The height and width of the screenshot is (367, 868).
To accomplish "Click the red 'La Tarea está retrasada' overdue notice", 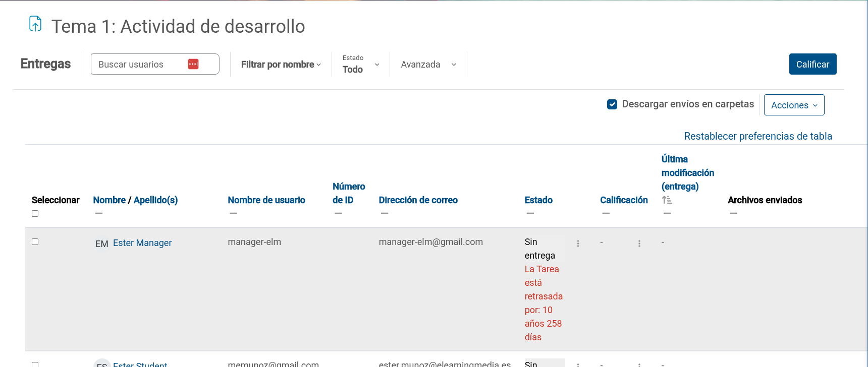I will 544,303.
